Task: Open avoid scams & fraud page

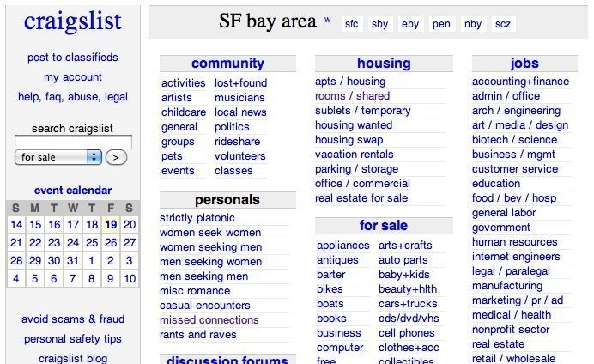Action: (73, 319)
